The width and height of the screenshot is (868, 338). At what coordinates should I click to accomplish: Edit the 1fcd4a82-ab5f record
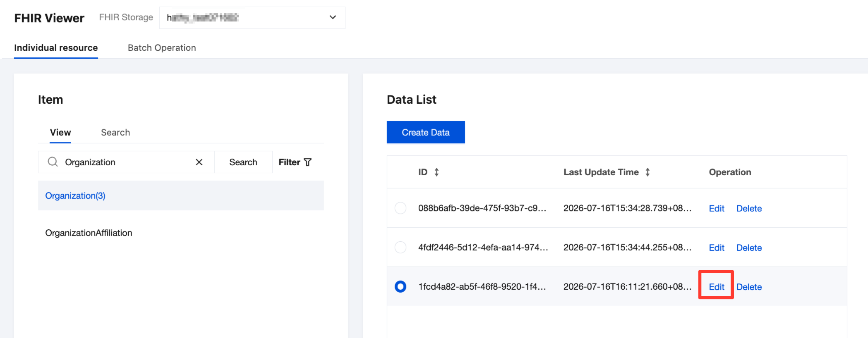(x=717, y=287)
